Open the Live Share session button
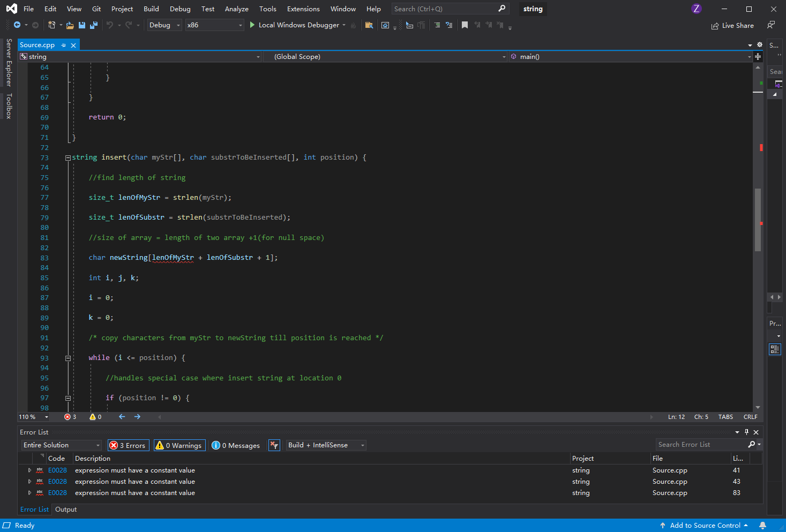Image resolution: width=786 pixels, height=532 pixels. 732,26
